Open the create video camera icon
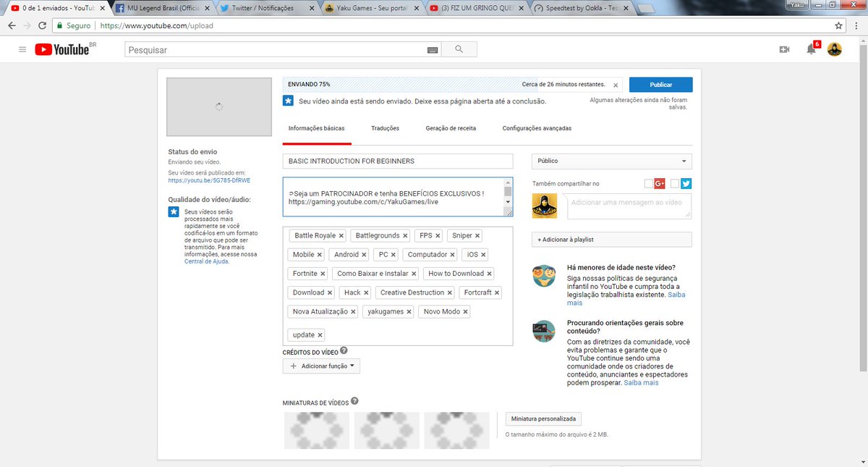This screenshot has height=467, width=868. point(784,49)
